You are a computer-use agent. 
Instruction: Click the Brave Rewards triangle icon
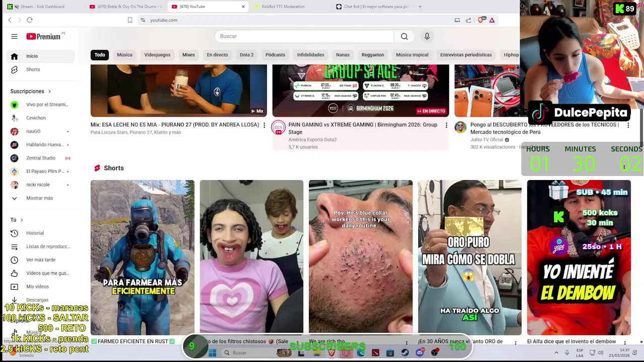coord(492,20)
